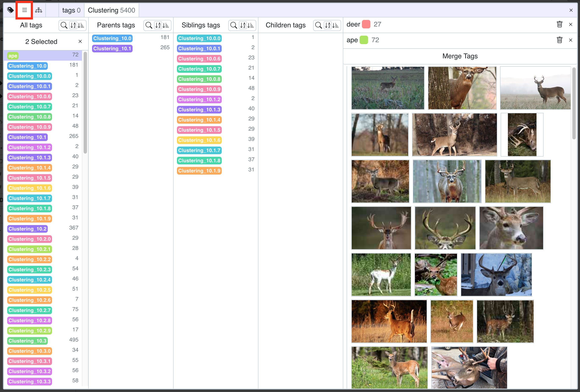
Task: Toggle alphabetical sort in Siblings tags
Action: coord(243,25)
